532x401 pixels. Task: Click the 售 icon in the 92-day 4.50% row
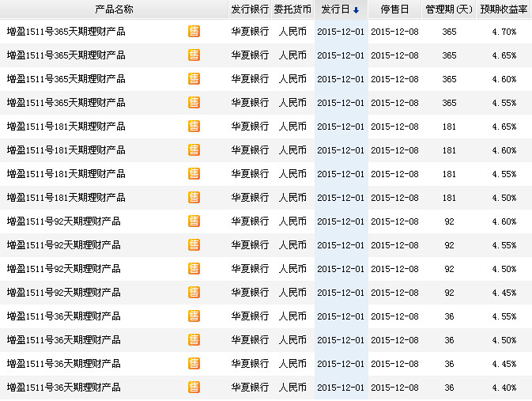click(x=194, y=269)
